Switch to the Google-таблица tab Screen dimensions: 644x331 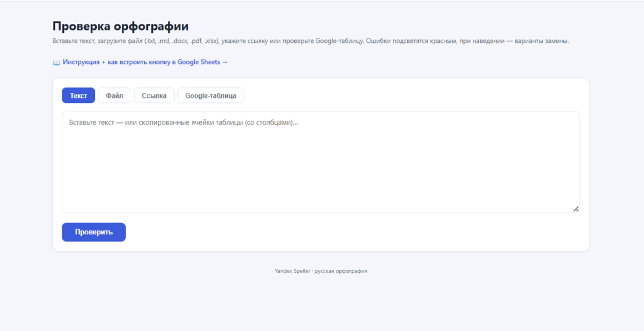click(x=211, y=96)
